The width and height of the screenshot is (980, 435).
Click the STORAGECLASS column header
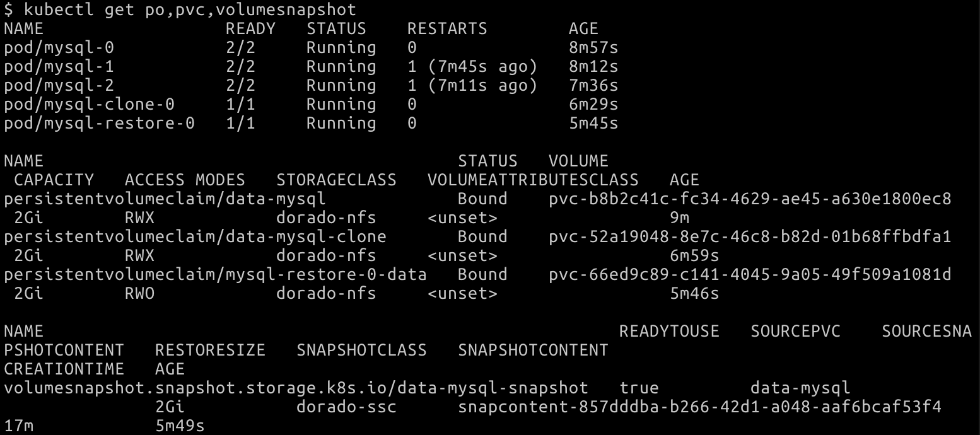(336, 180)
